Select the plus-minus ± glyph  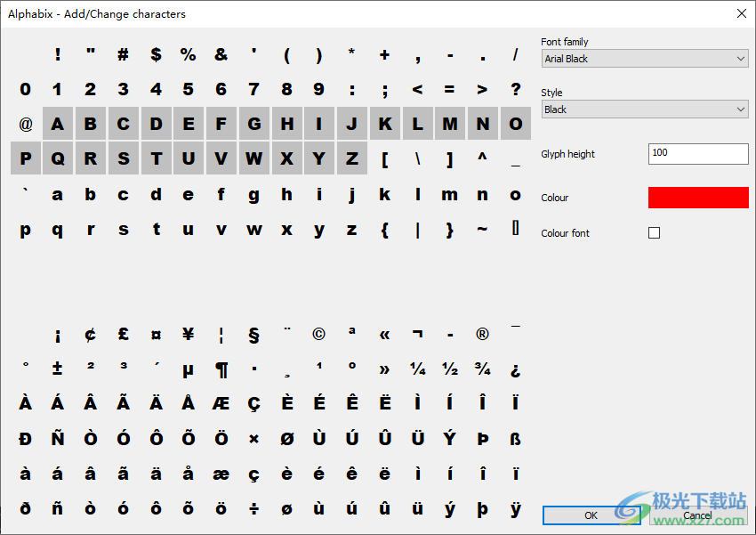click(58, 368)
